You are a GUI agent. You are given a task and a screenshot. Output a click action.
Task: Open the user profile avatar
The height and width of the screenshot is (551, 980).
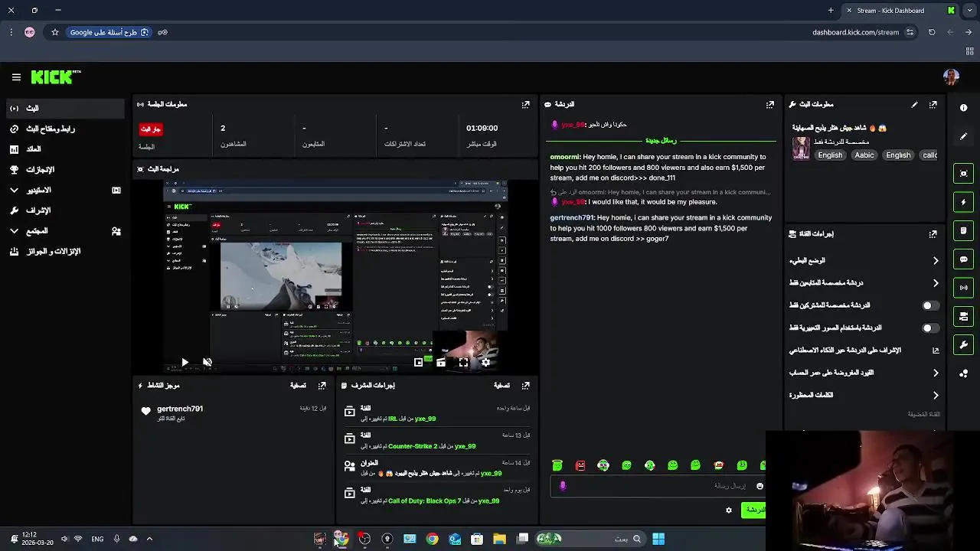[951, 77]
